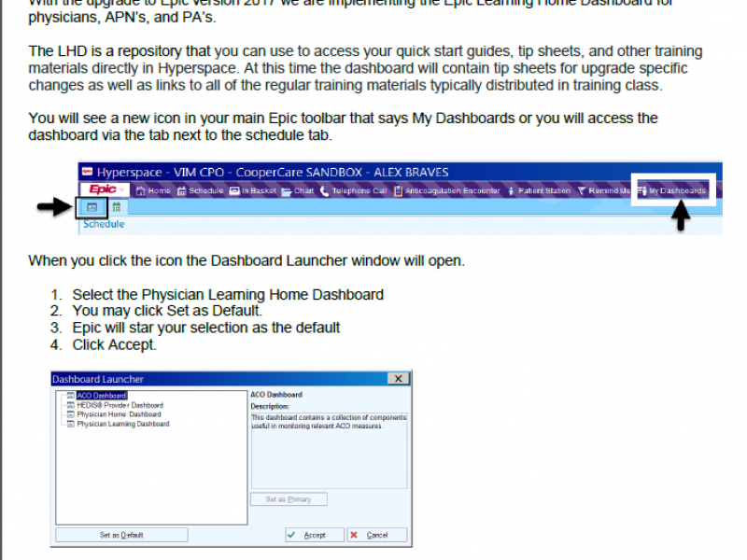Open My Dashboards from toolbar
This screenshot has height=560, width=747.
pyautogui.click(x=672, y=190)
